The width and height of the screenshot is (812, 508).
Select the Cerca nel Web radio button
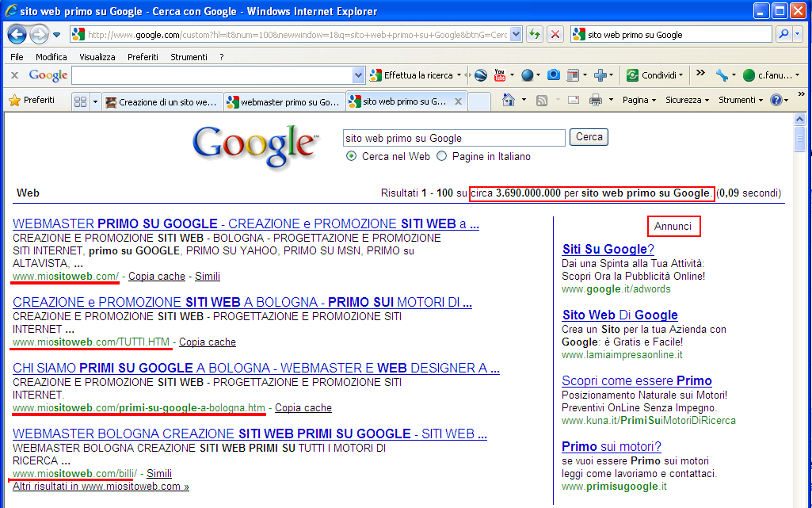click(x=351, y=156)
